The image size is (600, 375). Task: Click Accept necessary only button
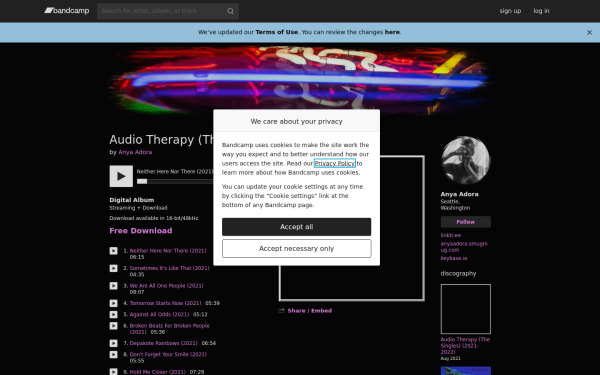point(297,249)
